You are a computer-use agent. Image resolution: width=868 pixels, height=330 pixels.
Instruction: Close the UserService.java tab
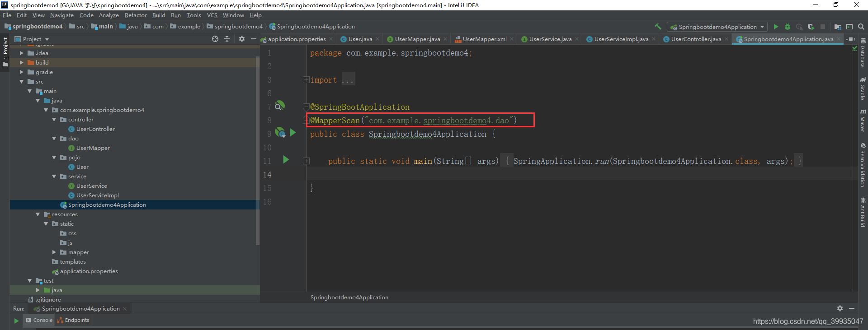pos(577,39)
